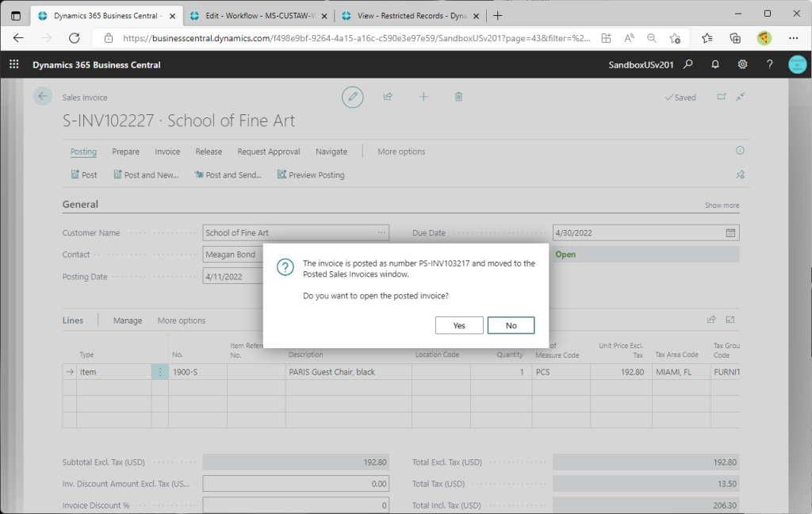Click the Dynamics 365 Business Central title

click(96, 65)
